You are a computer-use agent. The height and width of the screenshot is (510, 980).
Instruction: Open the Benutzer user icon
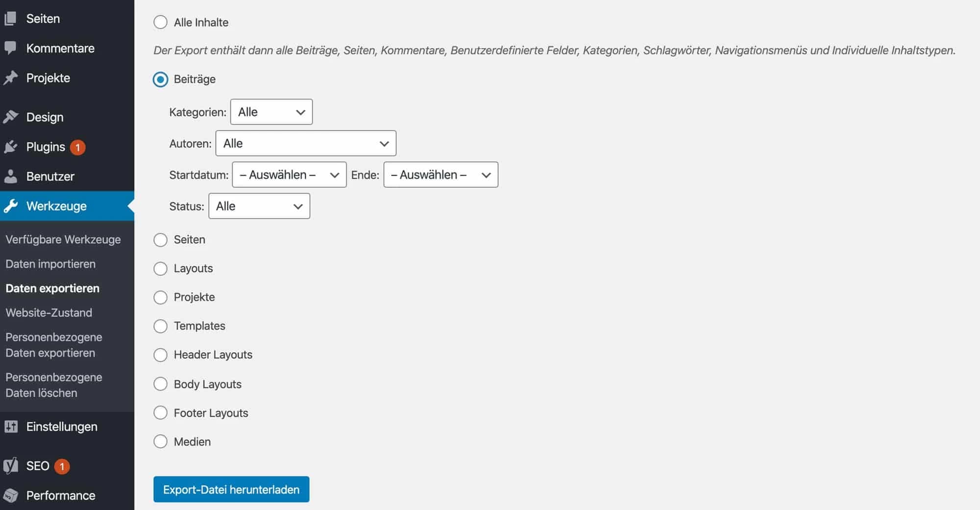(x=11, y=176)
